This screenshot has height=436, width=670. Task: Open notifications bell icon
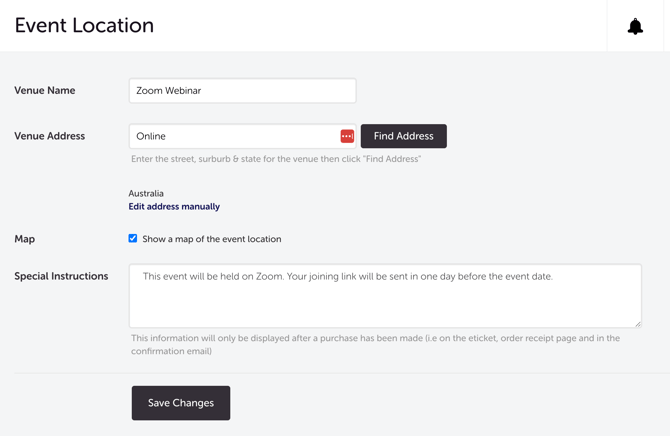tap(635, 27)
